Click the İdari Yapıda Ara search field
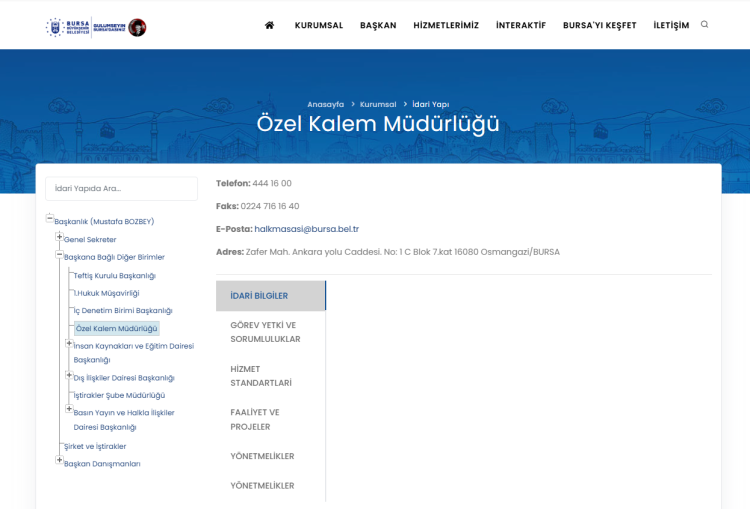This screenshot has height=509, width=750. coord(122,188)
